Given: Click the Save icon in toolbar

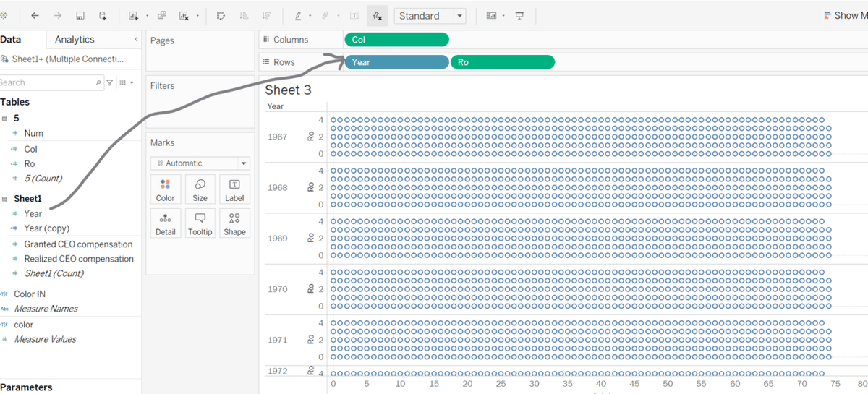Looking at the screenshot, I should [80, 15].
